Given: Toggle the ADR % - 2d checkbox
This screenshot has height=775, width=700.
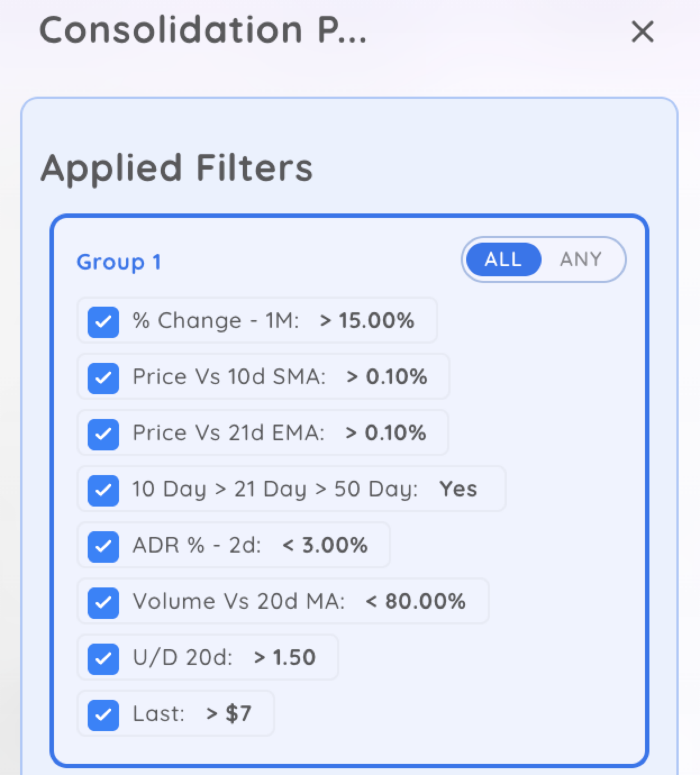Looking at the screenshot, I should (103, 546).
